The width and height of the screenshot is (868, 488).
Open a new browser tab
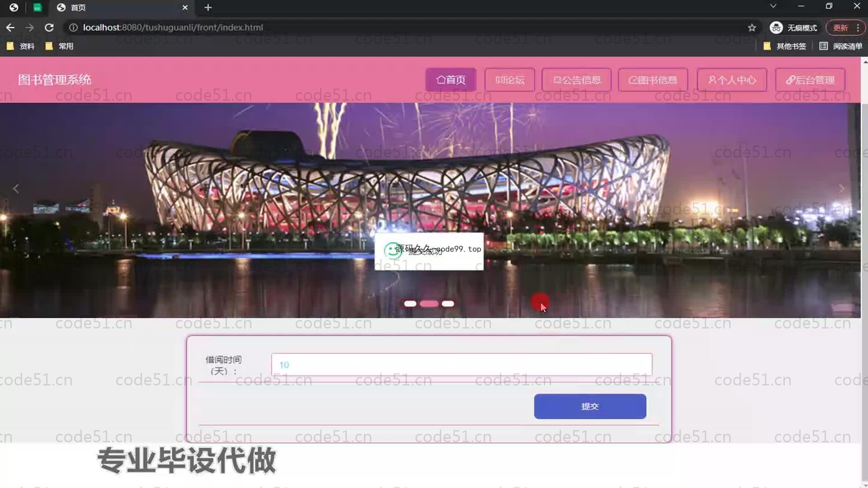(x=208, y=7)
